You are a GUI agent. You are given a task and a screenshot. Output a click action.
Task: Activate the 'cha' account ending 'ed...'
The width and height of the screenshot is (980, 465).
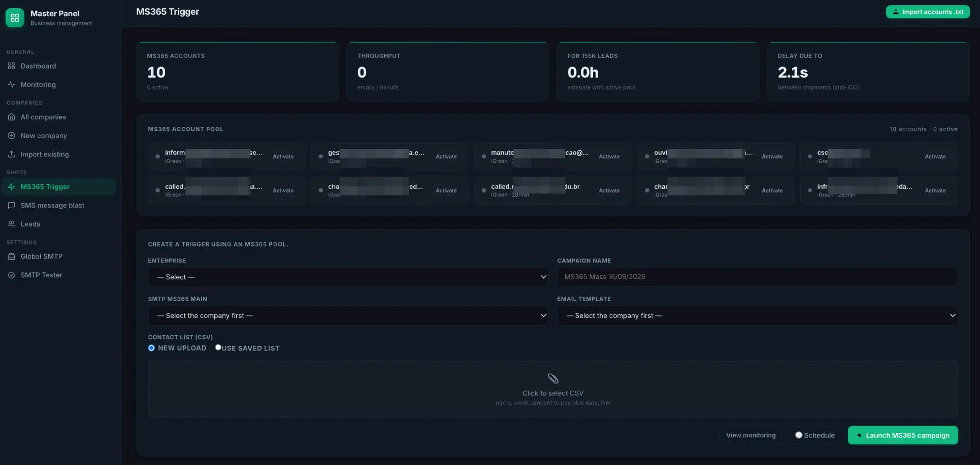[446, 191]
